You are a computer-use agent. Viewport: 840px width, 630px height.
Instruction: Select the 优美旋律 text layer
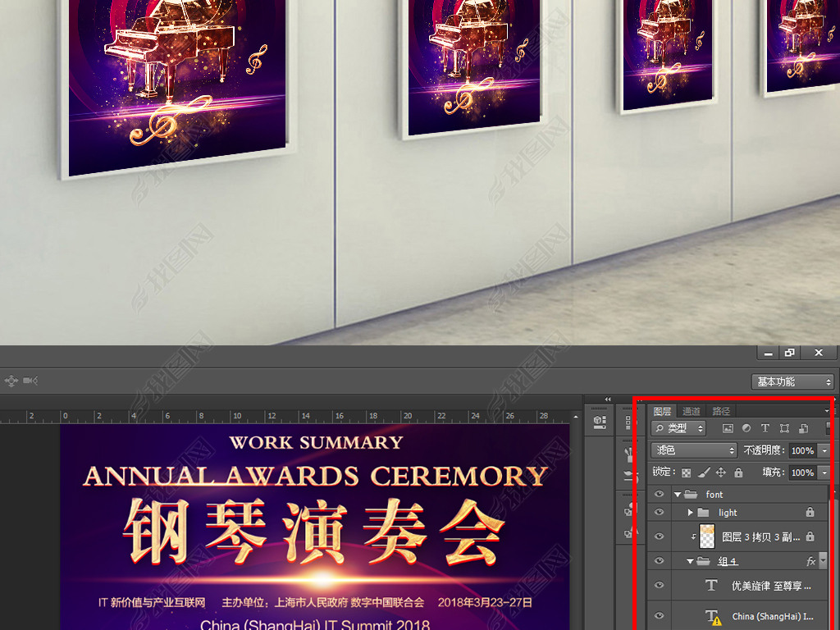771,586
